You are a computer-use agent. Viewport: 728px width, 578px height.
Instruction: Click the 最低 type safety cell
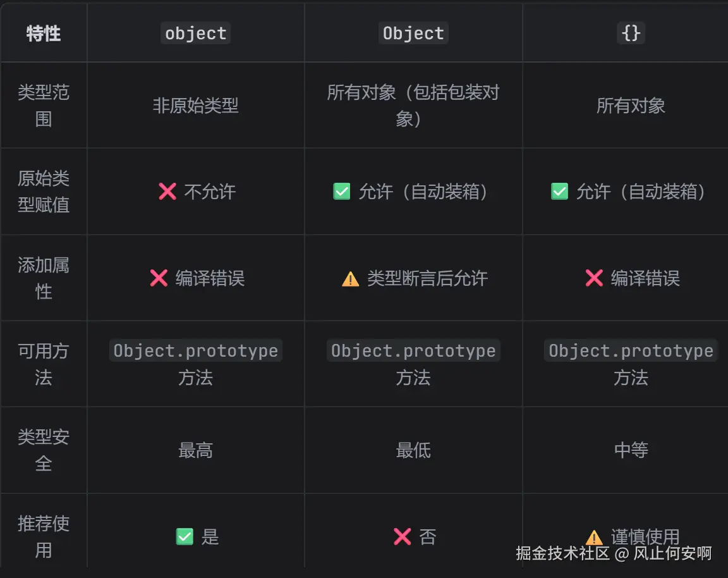(413, 450)
